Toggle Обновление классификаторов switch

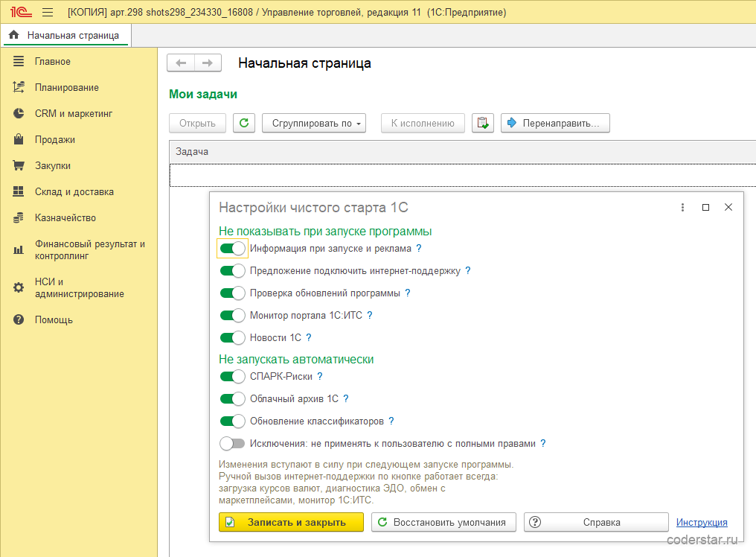tap(232, 421)
